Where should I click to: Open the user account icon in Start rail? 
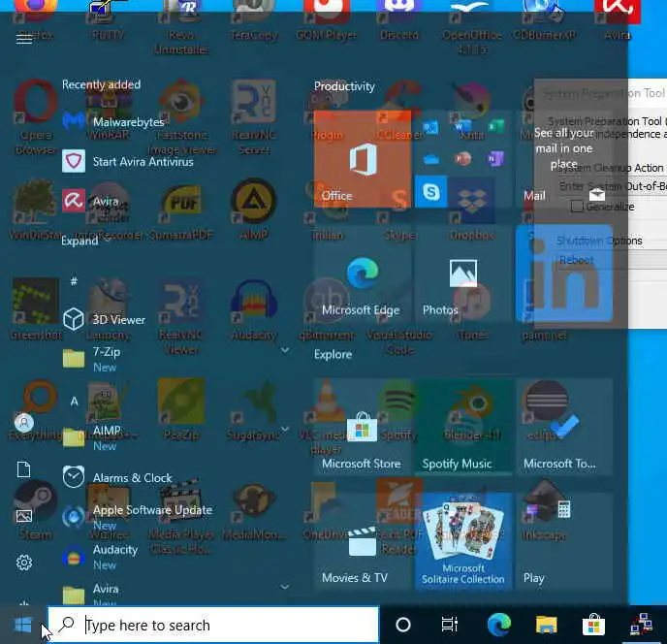[x=24, y=423]
